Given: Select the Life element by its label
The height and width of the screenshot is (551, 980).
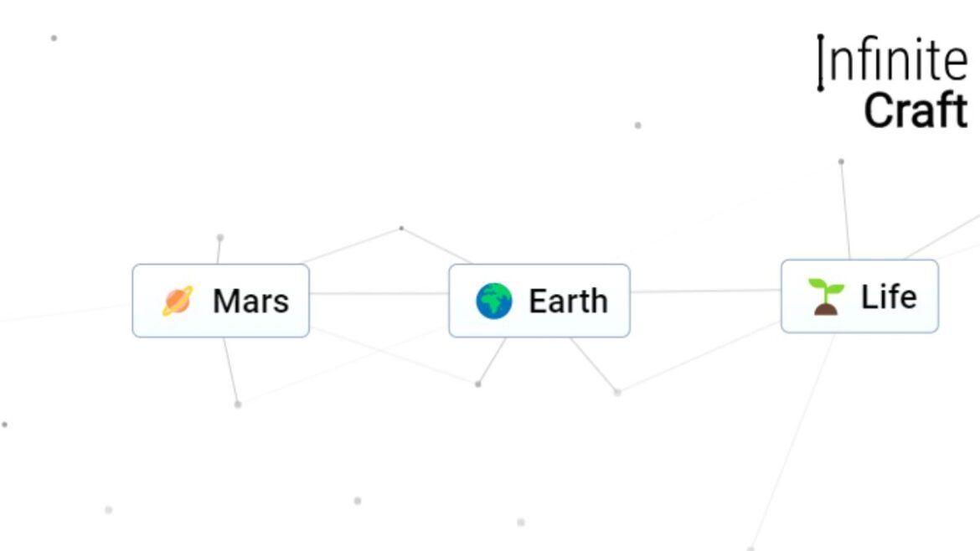Looking at the screenshot, I should click(x=888, y=296).
